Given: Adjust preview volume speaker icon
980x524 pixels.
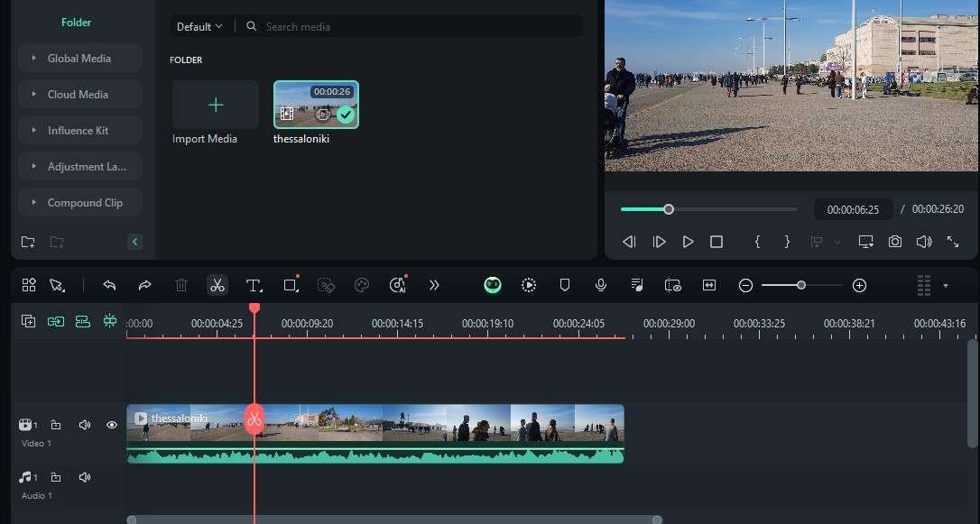Looking at the screenshot, I should (x=924, y=242).
